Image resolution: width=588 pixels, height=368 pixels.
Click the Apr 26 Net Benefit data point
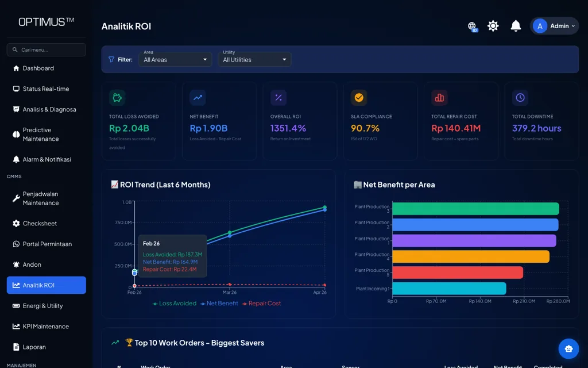[x=325, y=210]
